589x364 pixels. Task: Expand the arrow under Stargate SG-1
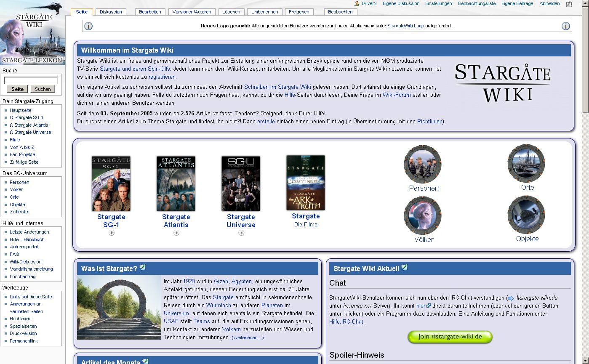pyautogui.click(x=111, y=233)
